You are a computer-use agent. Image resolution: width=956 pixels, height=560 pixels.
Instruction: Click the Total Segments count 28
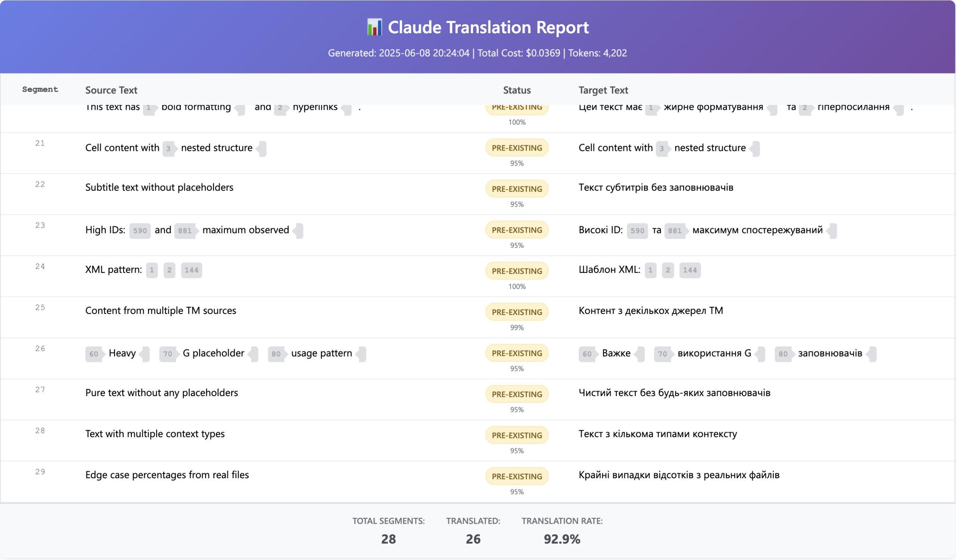point(388,539)
